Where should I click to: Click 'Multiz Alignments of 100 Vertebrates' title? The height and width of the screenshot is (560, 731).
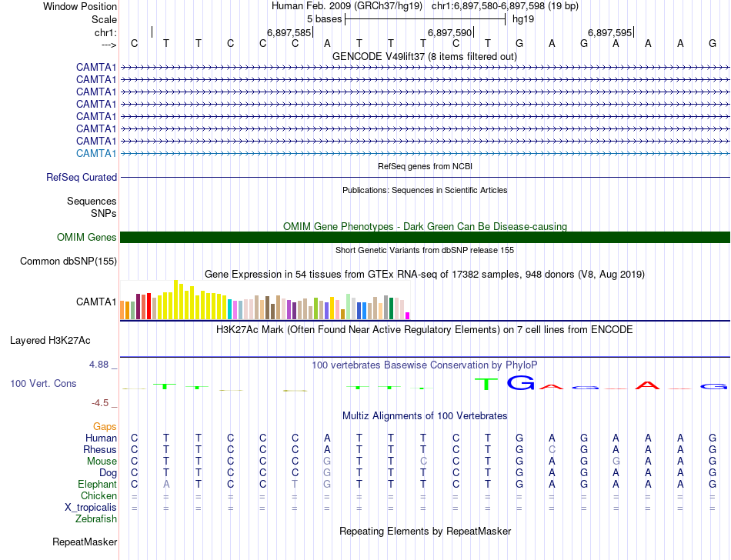(425, 415)
